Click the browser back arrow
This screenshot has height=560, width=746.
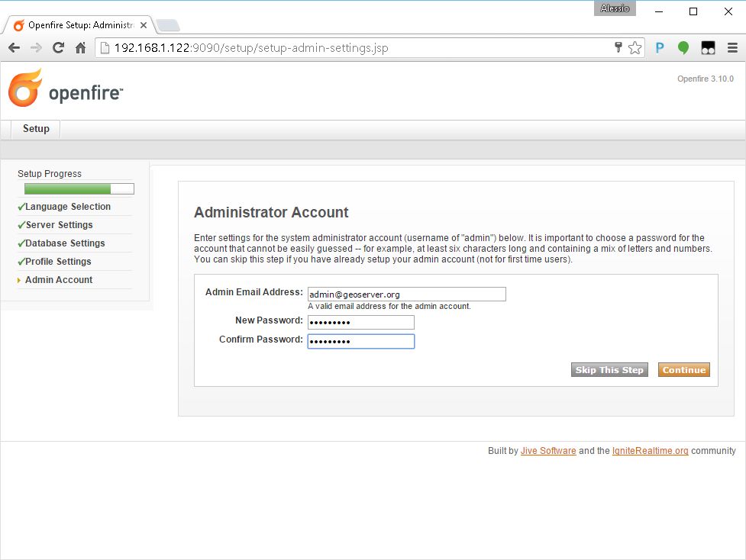pyautogui.click(x=14, y=48)
